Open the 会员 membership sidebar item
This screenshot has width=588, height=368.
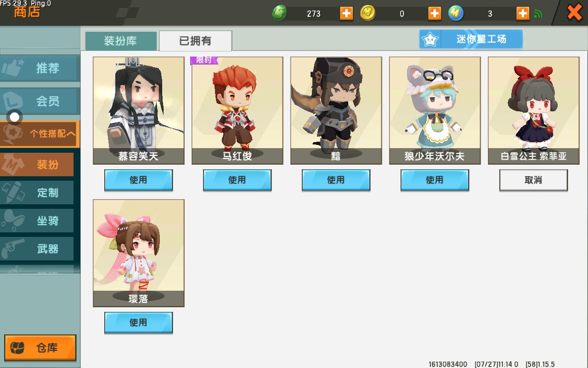[40, 101]
